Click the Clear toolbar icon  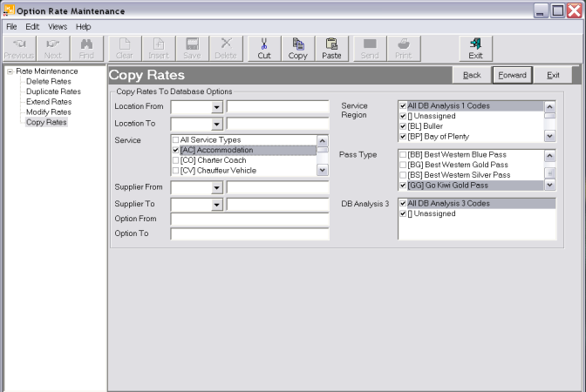pyautogui.click(x=125, y=49)
